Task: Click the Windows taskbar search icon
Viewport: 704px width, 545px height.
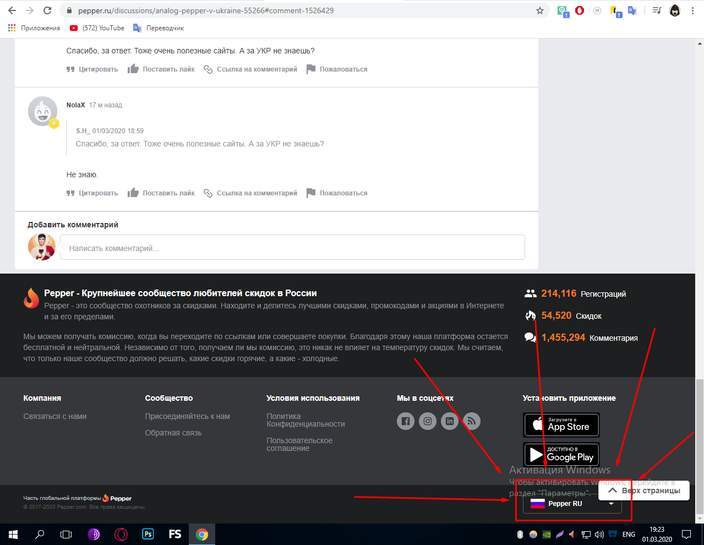Action: pos(39,534)
